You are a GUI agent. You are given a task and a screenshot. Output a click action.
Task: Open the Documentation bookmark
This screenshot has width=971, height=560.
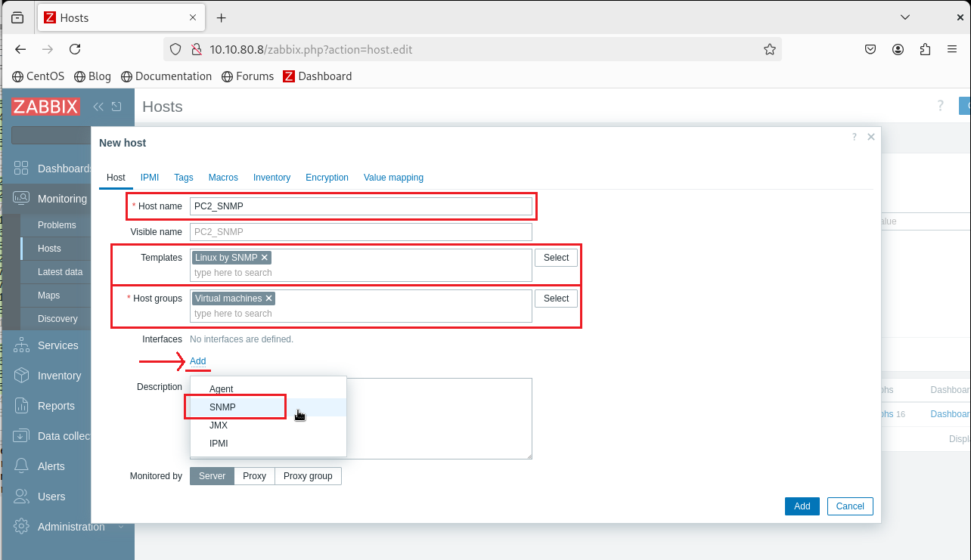coord(166,76)
